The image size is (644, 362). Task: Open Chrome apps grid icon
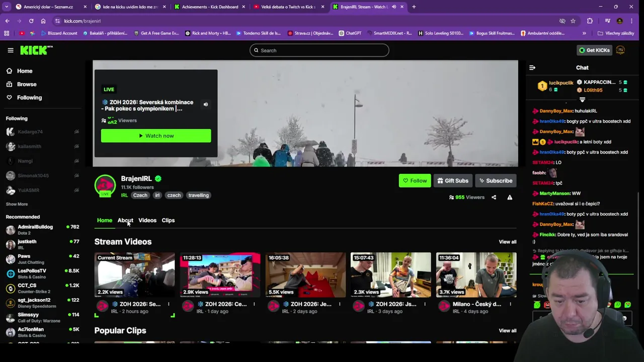coord(7,33)
